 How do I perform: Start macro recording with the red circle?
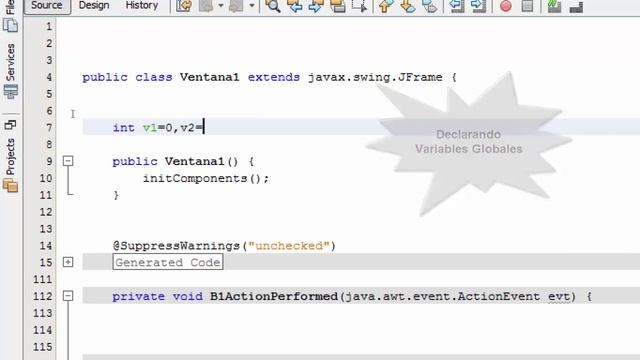pyautogui.click(x=506, y=6)
